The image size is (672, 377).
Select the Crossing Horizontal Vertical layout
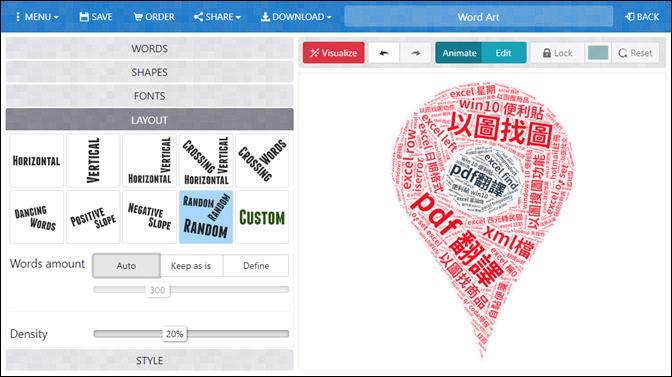coord(206,161)
